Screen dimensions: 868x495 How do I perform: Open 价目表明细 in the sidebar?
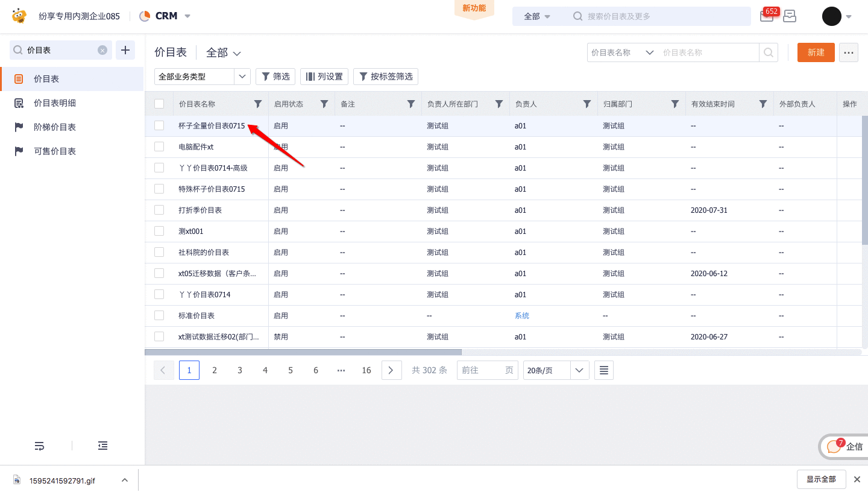click(x=72, y=103)
